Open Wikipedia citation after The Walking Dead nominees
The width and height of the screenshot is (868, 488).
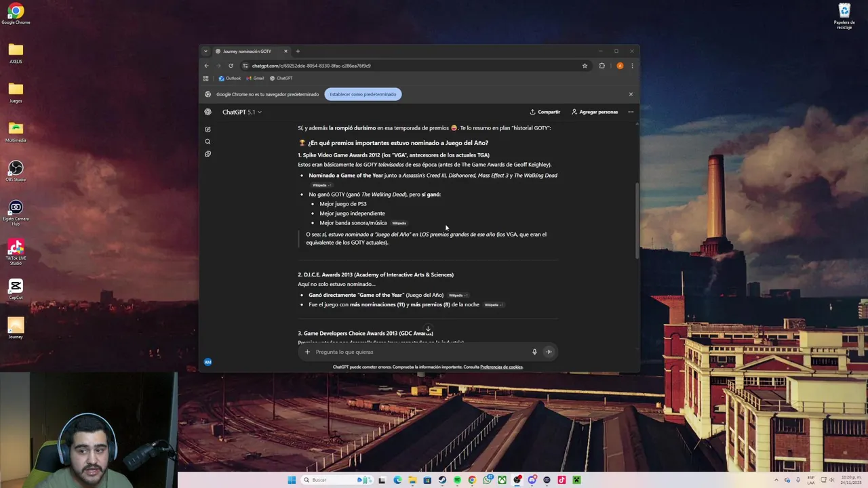(x=321, y=185)
